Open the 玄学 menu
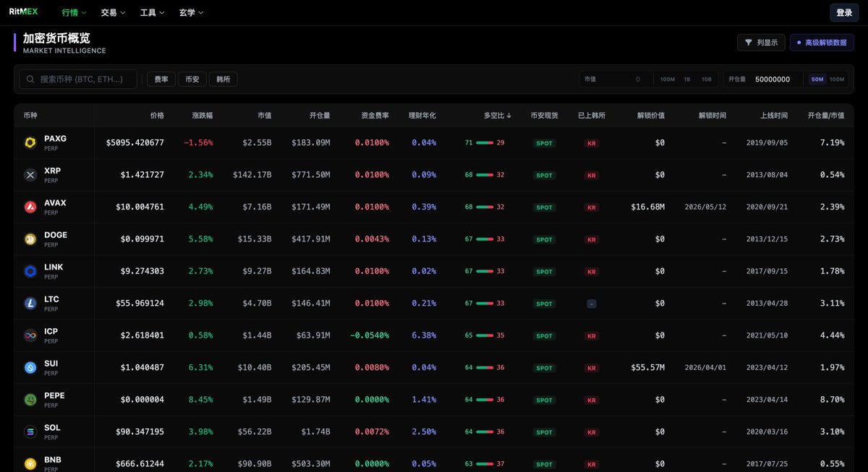Screen dimensions: 868x472 (x=191, y=13)
